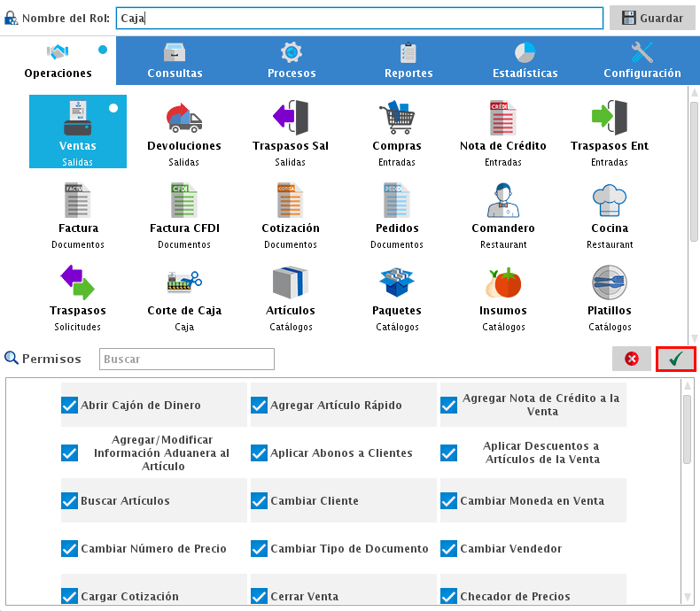Toggle Agregar Nota de Crédito a la Venta
Screen dimensions: 700x611
(x=449, y=405)
